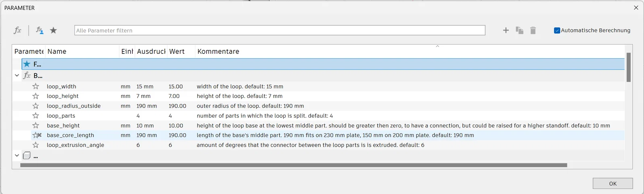Select the user parameters filter icon
This screenshot has width=644, height=194.
click(x=39, y=31)
